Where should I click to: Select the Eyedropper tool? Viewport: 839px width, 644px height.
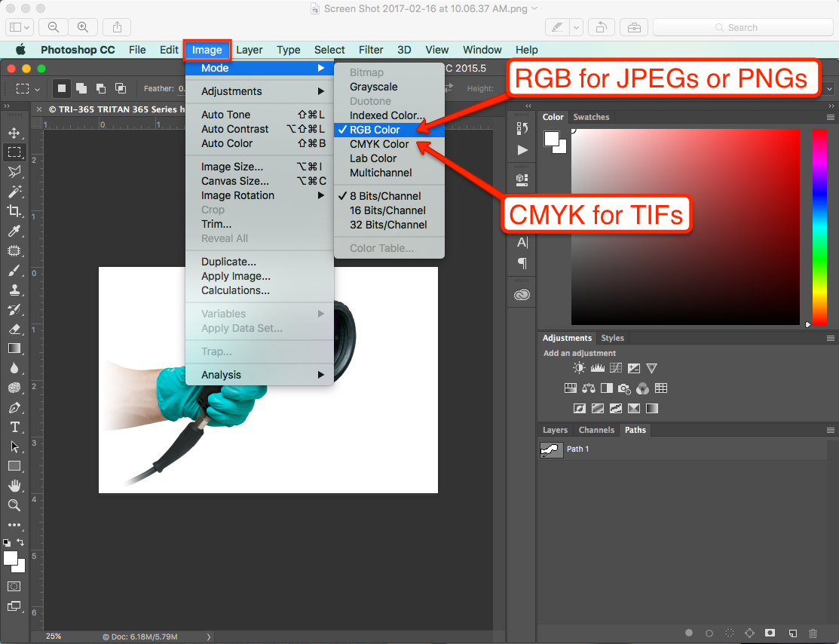(x=14, y=231)
